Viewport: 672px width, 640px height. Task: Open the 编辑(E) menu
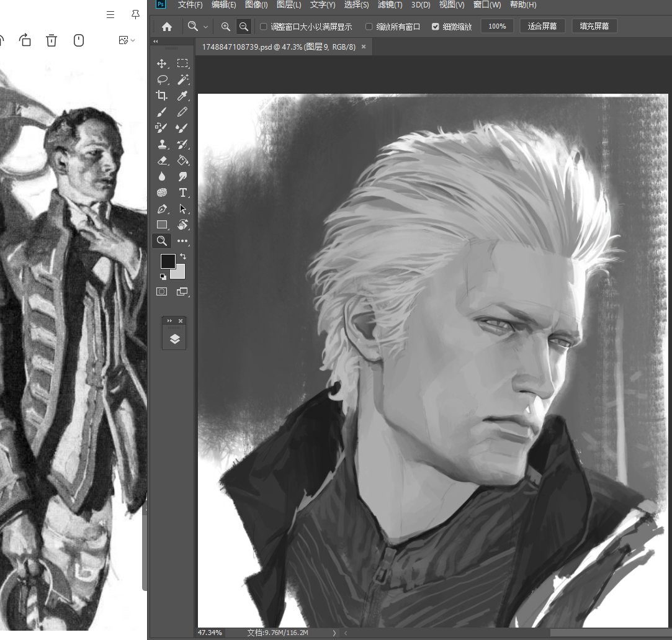[224, 5]
